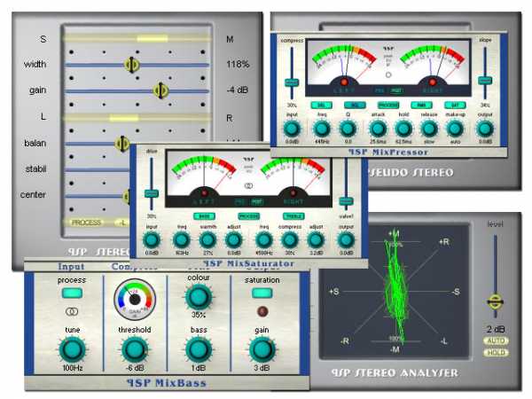This screenshot has height=399, width=532.
Task: Click the gain knob in MixBass
Action: pyautogui.click(x=262, y=350)
